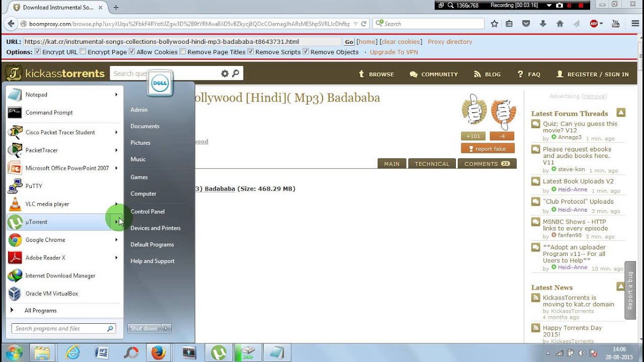
Task: Expand Google Chrome jump list arrow
Action: (x=116, y=240)
